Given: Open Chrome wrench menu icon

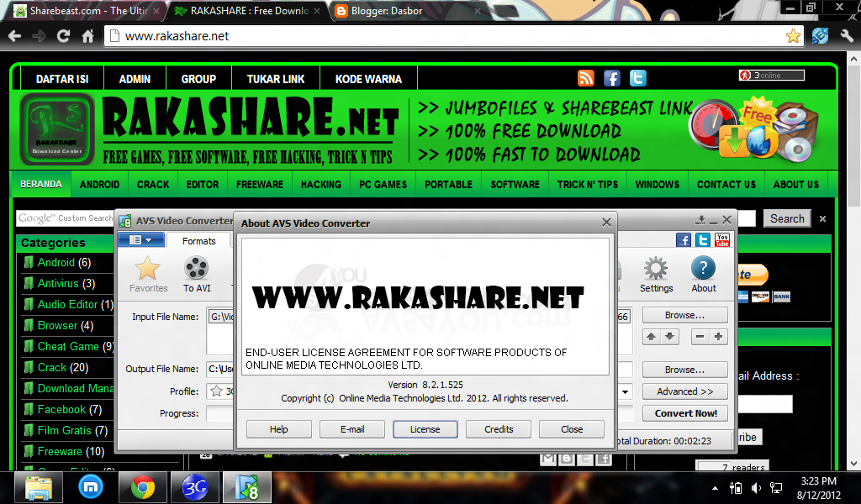Looking at the screenshot, I should pyautogui.click(x=846, y=36).
